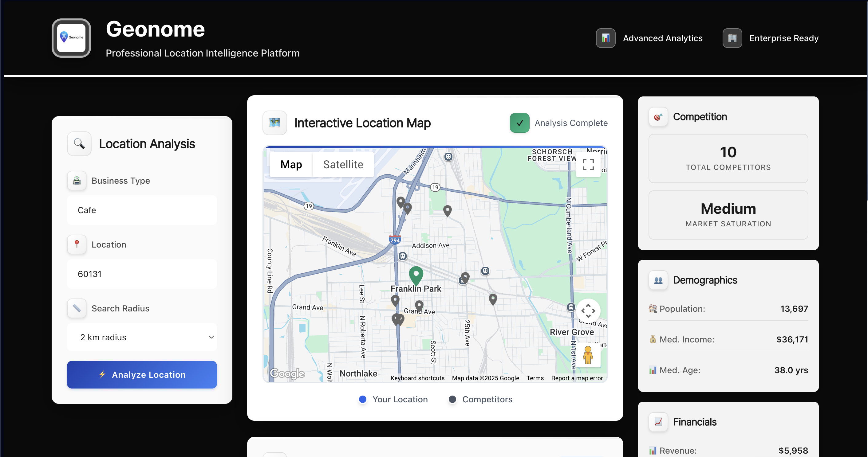
Task: Switch to Satellite map view
Action: pyautogui.click(x=343, y=165)
